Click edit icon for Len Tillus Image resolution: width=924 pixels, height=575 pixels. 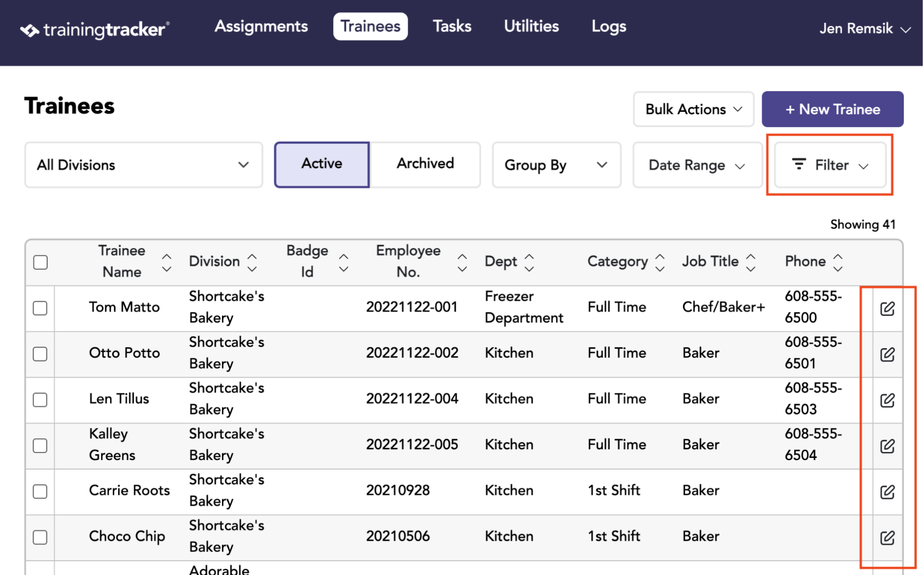coord(887,400)
